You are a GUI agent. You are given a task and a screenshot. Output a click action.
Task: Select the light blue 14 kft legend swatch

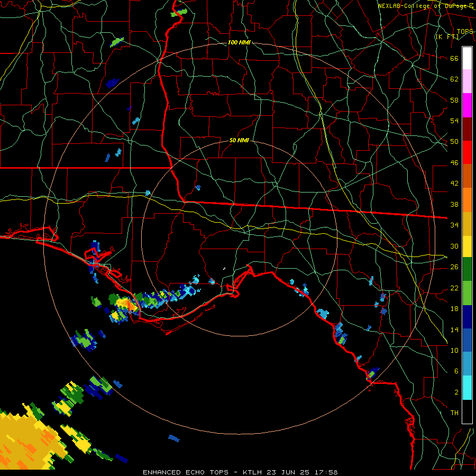[x=467, y=364]
